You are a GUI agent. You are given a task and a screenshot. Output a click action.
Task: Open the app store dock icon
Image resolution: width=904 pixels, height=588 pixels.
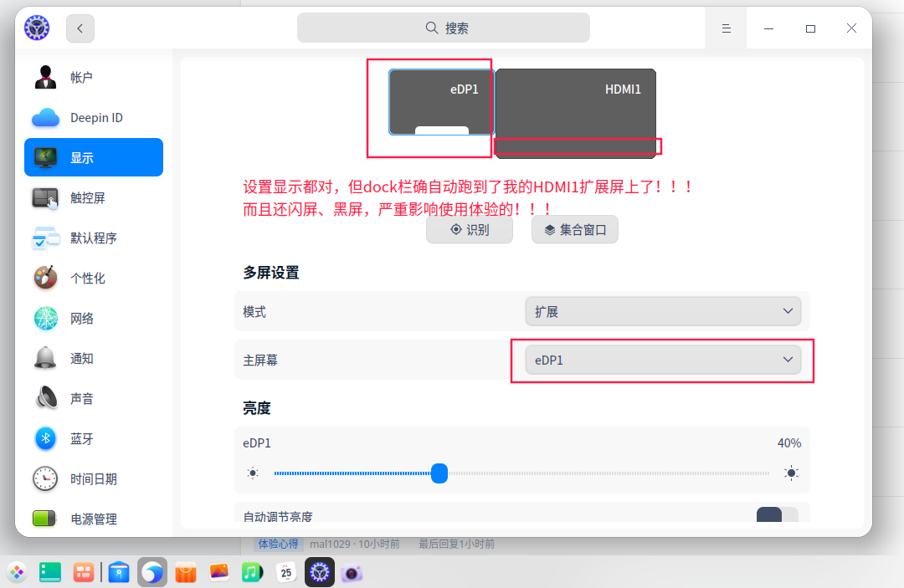pos(186,572)
